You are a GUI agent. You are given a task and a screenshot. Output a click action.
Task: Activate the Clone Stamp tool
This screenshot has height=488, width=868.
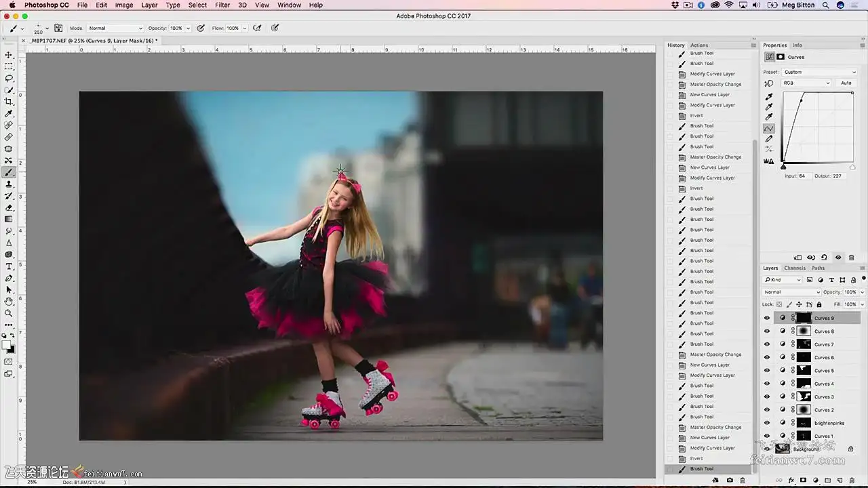point(9,184)
